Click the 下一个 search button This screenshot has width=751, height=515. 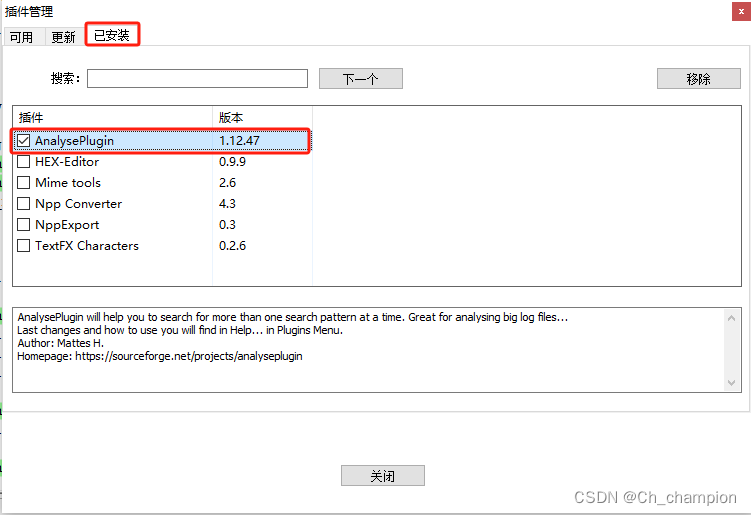click(361, 79)
